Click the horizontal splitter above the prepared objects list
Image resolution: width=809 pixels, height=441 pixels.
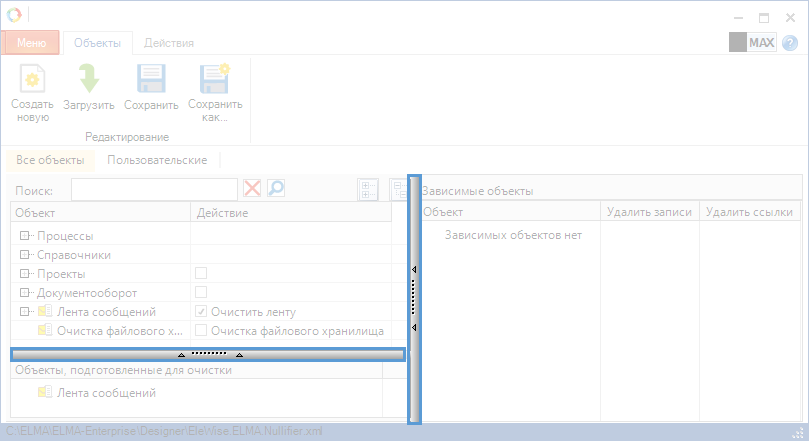[x=208, y=354]
